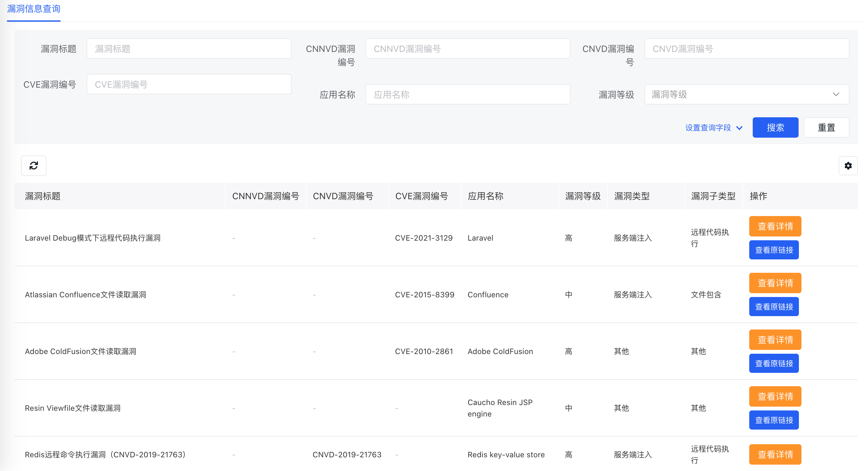868x471 pixels.
Task: Click title 'Laravel Debug模式下远程代码执行漏洞'
Action: click(93, 238)
